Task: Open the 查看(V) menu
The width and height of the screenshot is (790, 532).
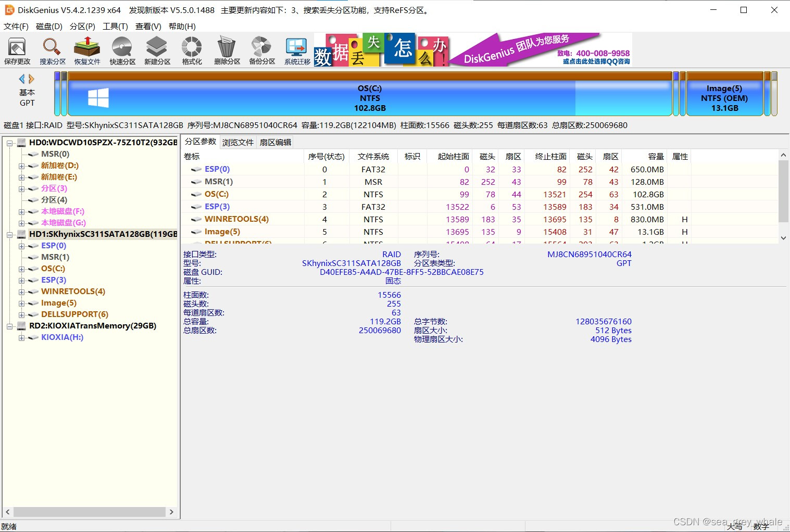Action: [148, 27]
